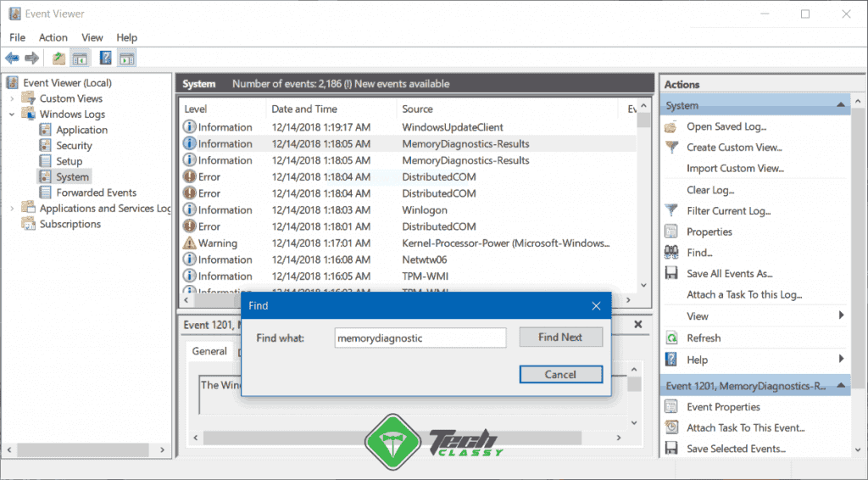Click the Subscriptions icon in tree

[x=28, y=224]
